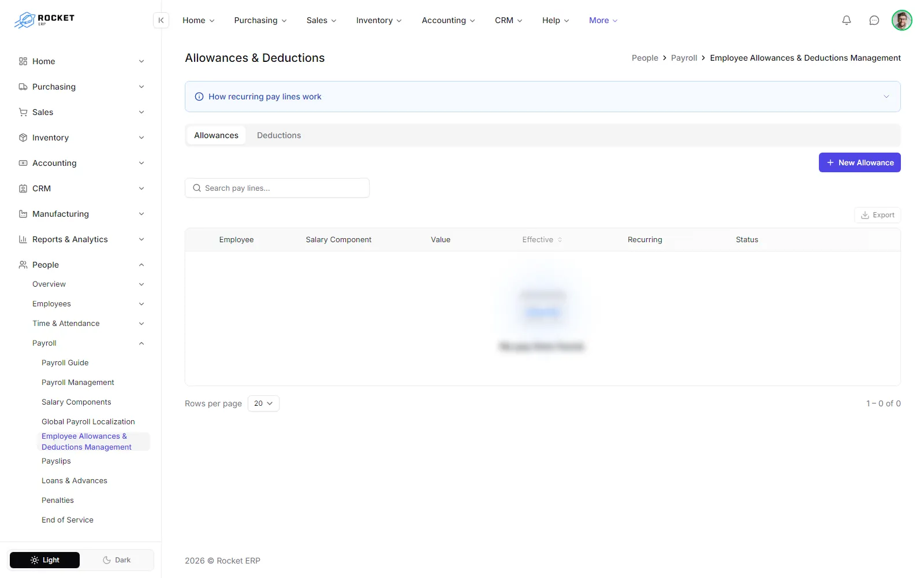Click the sidebar Purchasing icon
This screenshot has width=924, height=578.
pos(23,87)
